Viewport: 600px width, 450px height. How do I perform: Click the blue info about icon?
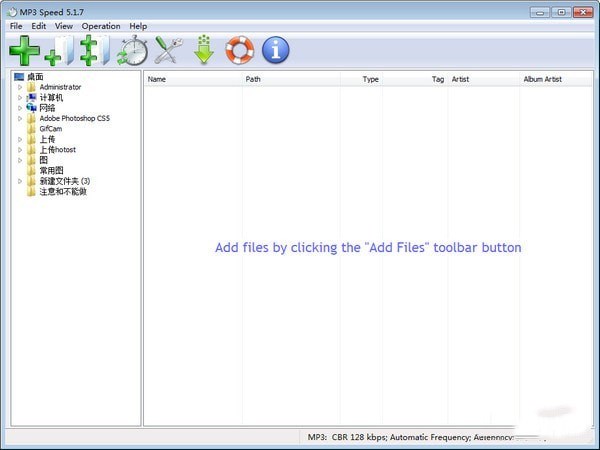coord(276,50)
